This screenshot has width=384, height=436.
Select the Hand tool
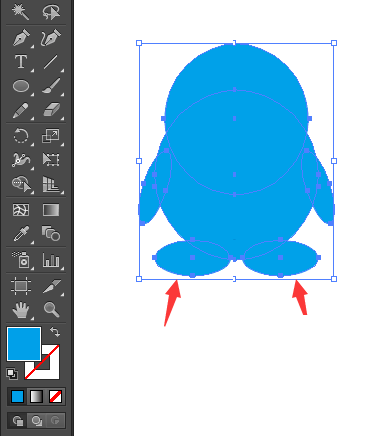click(21, 309)
